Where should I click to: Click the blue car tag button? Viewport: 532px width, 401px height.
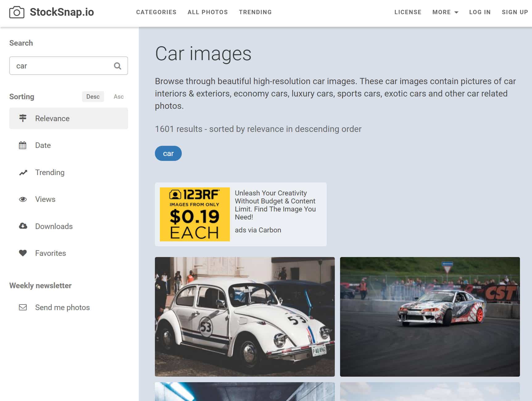(168, 153)
